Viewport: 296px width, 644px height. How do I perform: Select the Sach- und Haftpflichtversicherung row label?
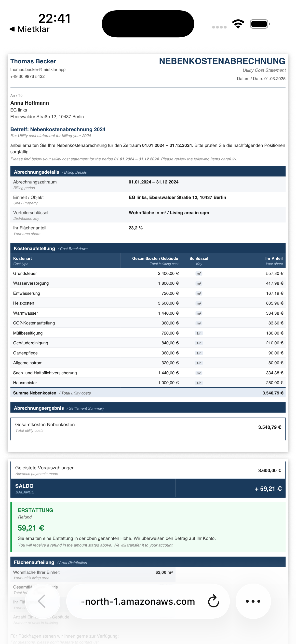tap(45, 373)
